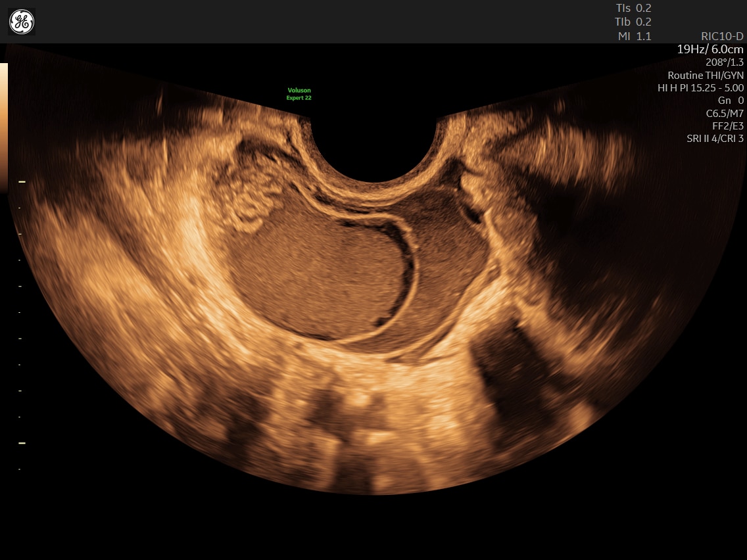Click the sepia color map bar
747x560 pixels.
click(x=4, y=128)
